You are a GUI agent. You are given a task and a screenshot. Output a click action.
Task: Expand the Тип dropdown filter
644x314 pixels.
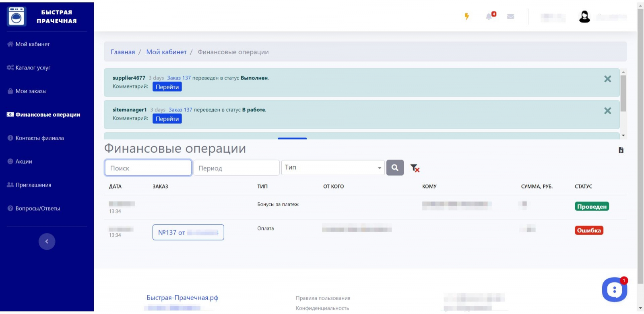tap(333, 168)
